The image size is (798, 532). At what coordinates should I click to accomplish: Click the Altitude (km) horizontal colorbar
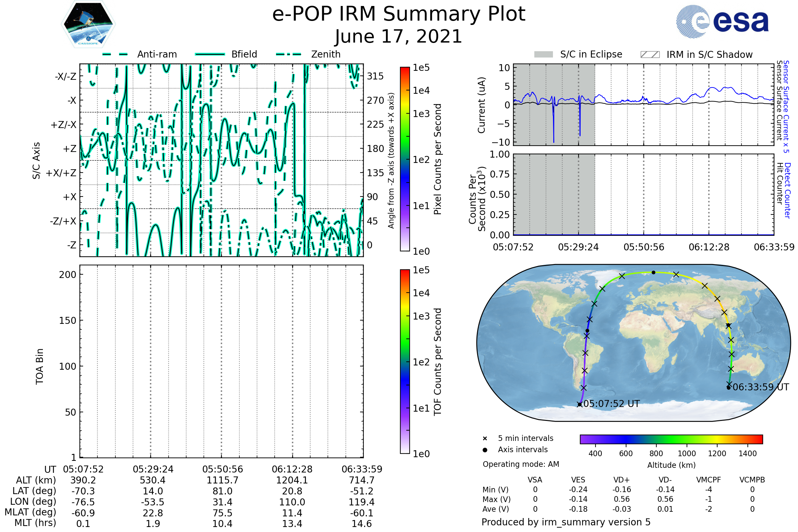[671, 439]
